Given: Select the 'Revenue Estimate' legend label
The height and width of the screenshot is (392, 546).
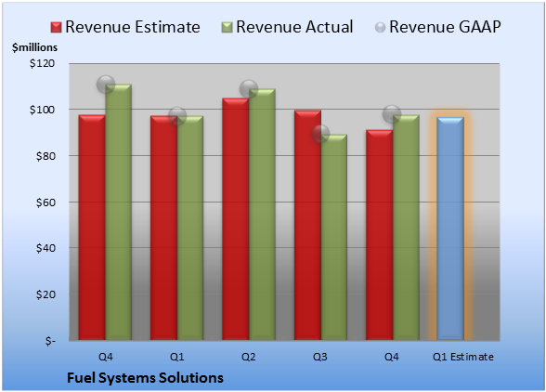Looking at the screenshot, I should tap(133, 27).
